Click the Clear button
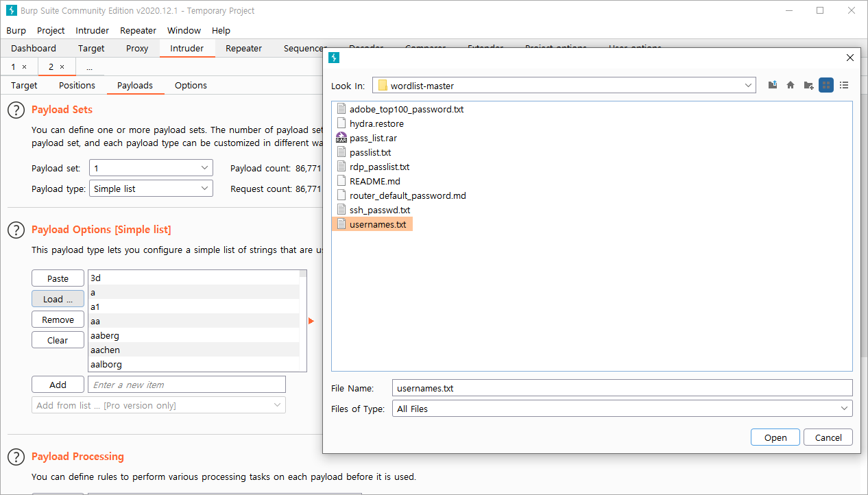 tap(58, 340)
